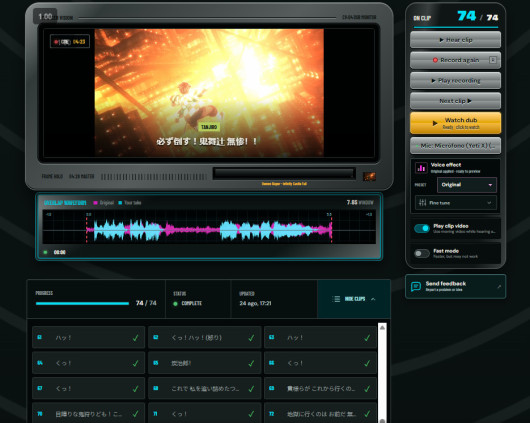Click the TANJIRO character label in the video

(209, 127)
